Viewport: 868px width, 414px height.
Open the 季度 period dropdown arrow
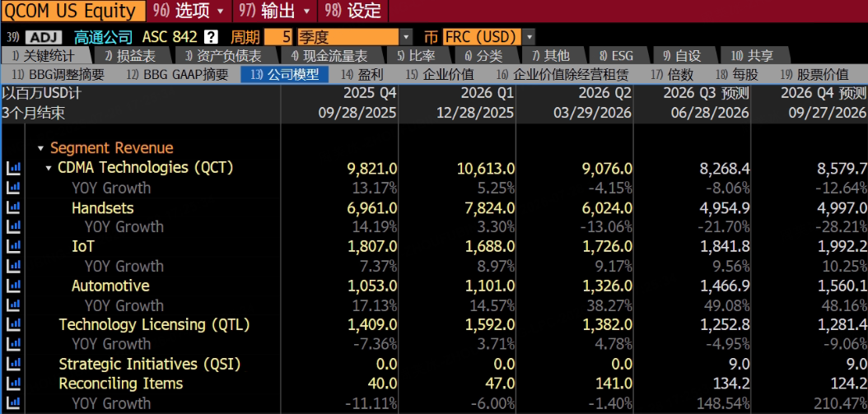click(407, 37)
